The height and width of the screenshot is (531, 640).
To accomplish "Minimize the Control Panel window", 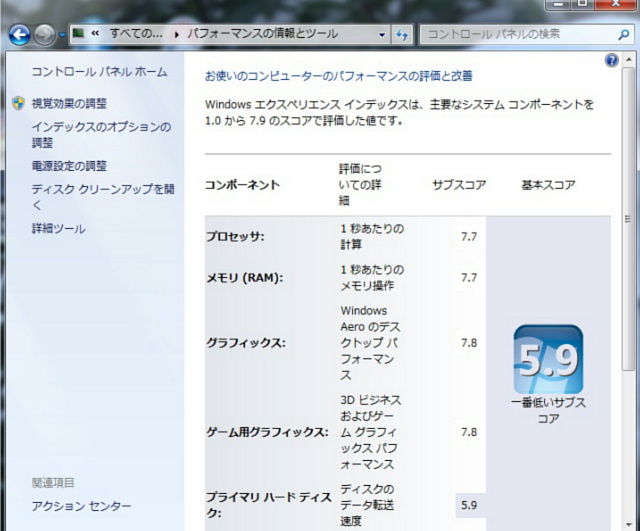I will 560,4.
